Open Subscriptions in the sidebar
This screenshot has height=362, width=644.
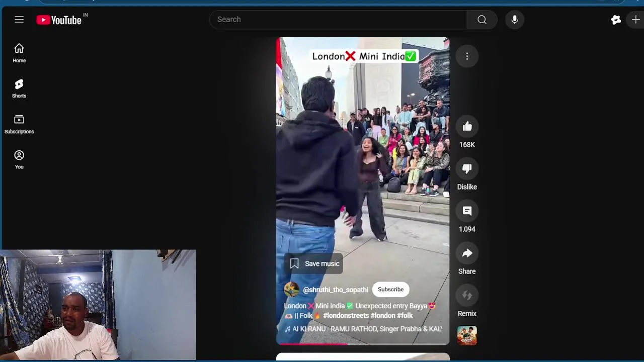tap(19, 124)
